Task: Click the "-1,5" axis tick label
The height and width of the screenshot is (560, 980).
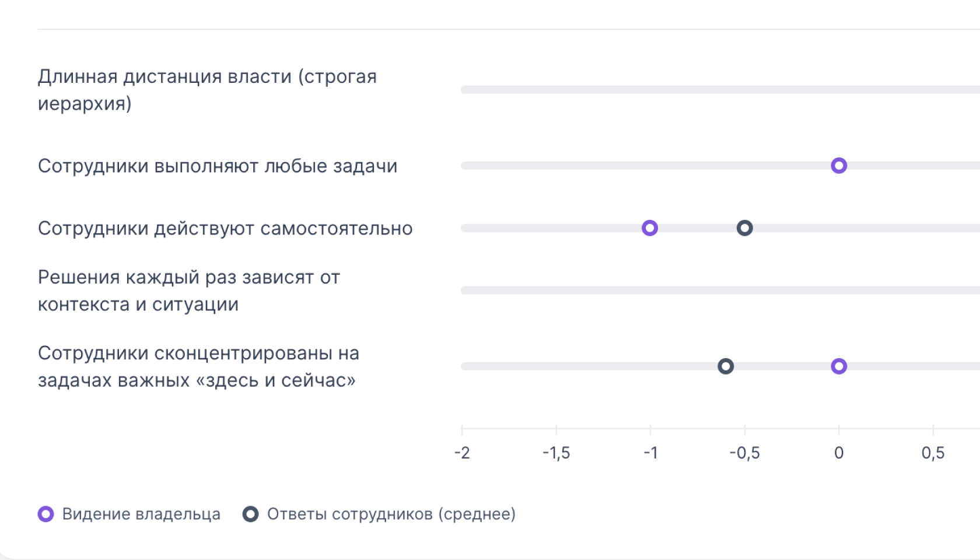Action: 556,453
